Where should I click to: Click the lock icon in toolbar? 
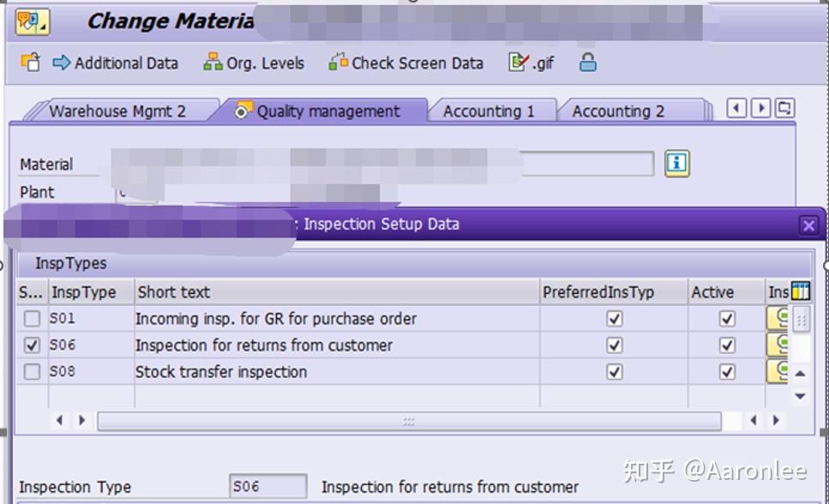[x=587, y=63]
